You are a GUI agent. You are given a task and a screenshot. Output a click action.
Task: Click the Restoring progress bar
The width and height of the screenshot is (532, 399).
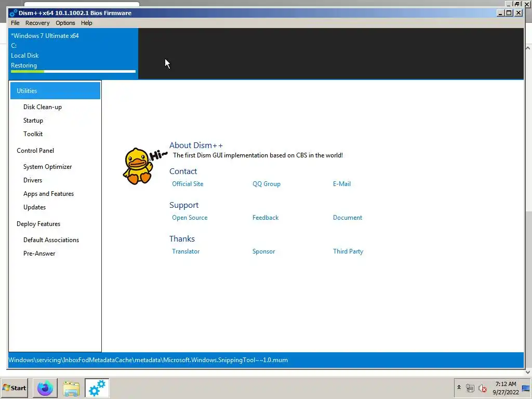pos(73,71)
